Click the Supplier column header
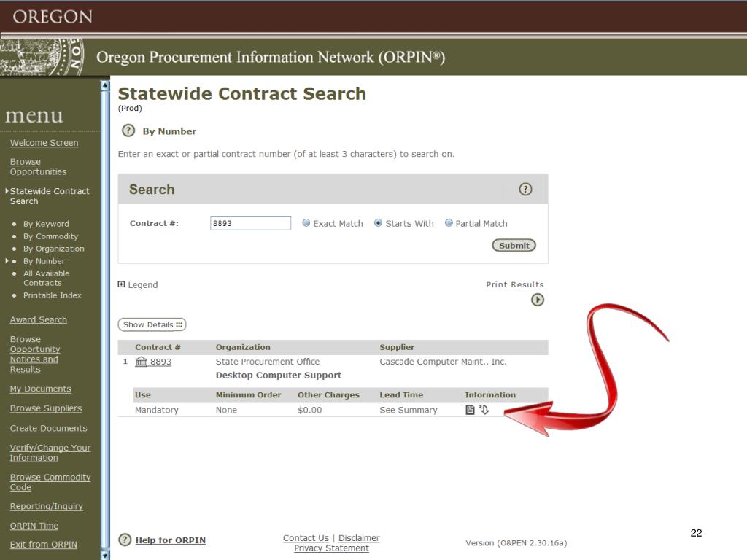The height and width of the screenshot is (560, 747). (x=397, y=347)
